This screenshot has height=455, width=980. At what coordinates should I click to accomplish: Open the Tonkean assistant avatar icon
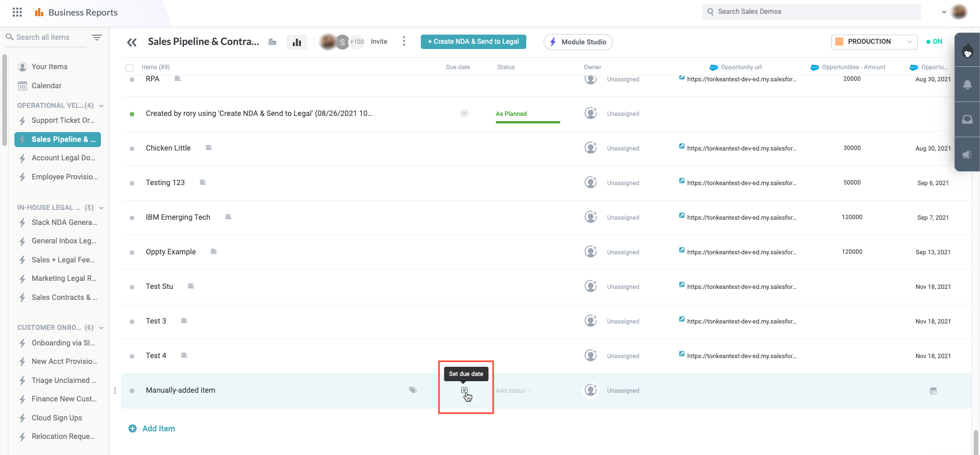(967, 51)
